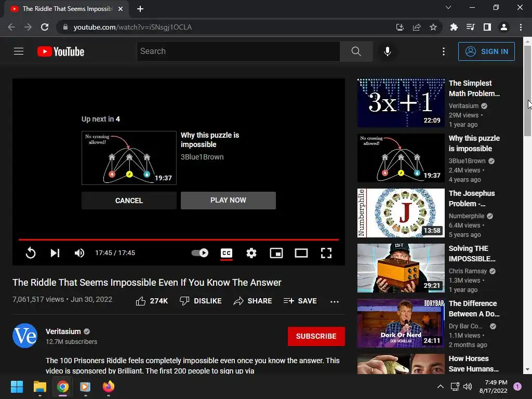The width and height of the screenshot is (532, 399).
Task: Open Chrome profile icon
Action: 504,27
